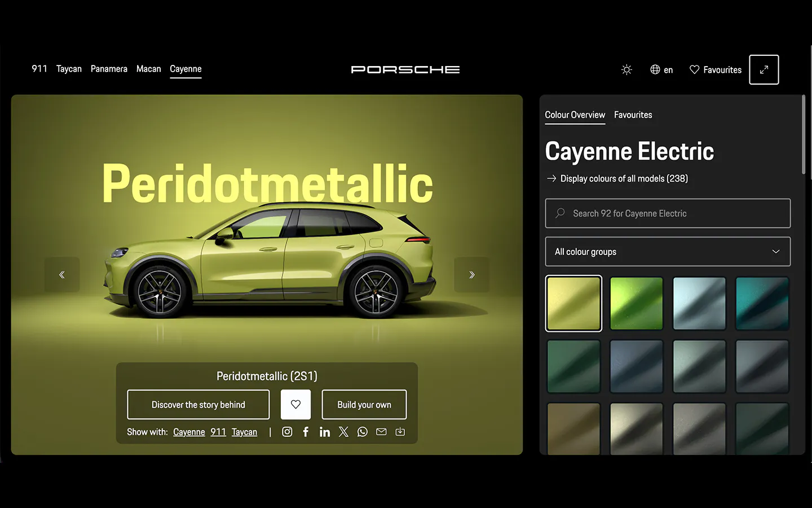Select the pale ice-blue swatch
Image resolution: width=812 pixels, height=508 pixels.
(x=699, y=304)
